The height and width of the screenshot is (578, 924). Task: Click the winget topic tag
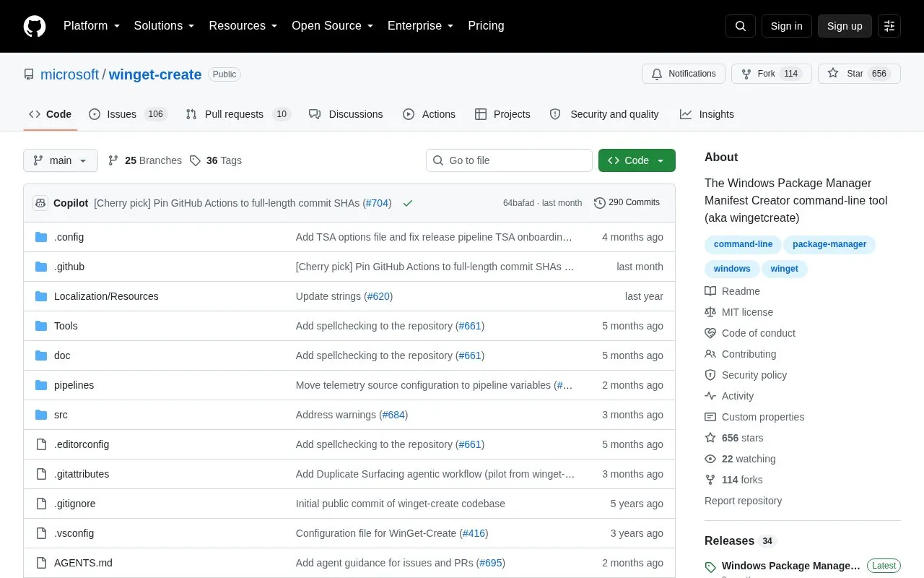coord(784,269)
